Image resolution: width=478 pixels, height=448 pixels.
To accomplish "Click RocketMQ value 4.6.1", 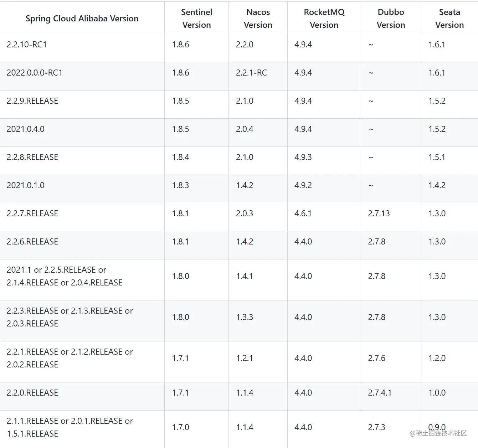I will pos(303,213).
